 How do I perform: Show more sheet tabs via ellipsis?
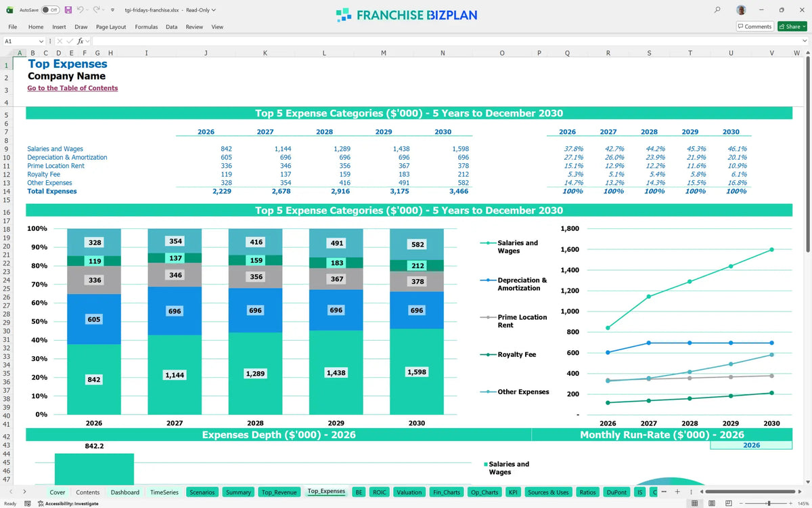(664, 492)
